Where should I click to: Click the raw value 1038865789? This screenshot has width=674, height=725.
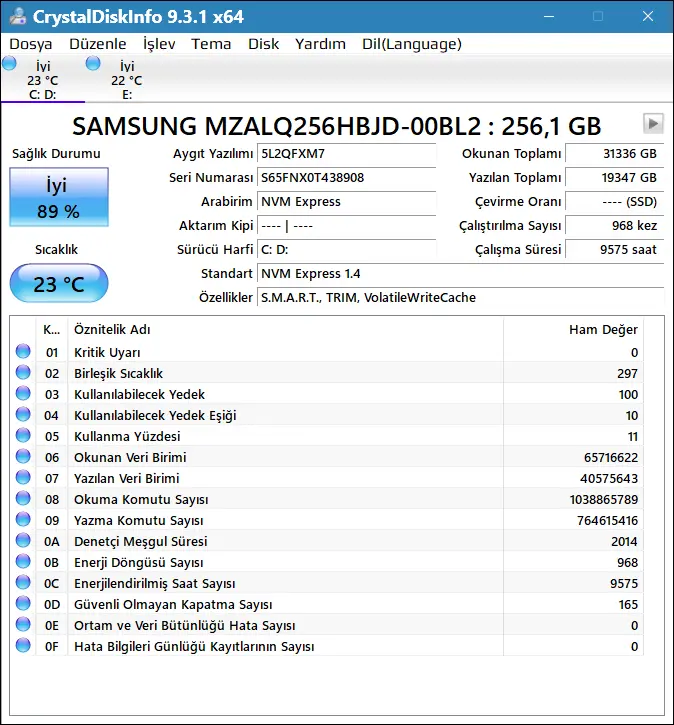pos(604,499)
